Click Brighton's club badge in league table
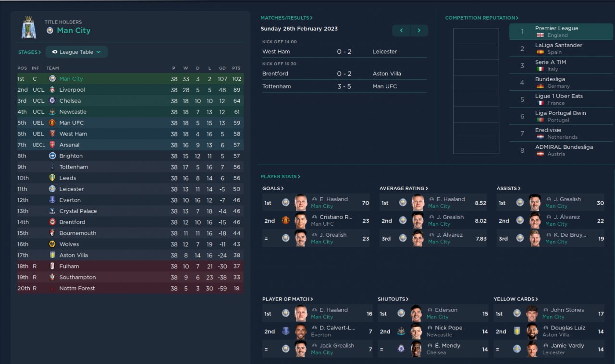The width and height of the screenshot is (615, 364). [52, 156]
